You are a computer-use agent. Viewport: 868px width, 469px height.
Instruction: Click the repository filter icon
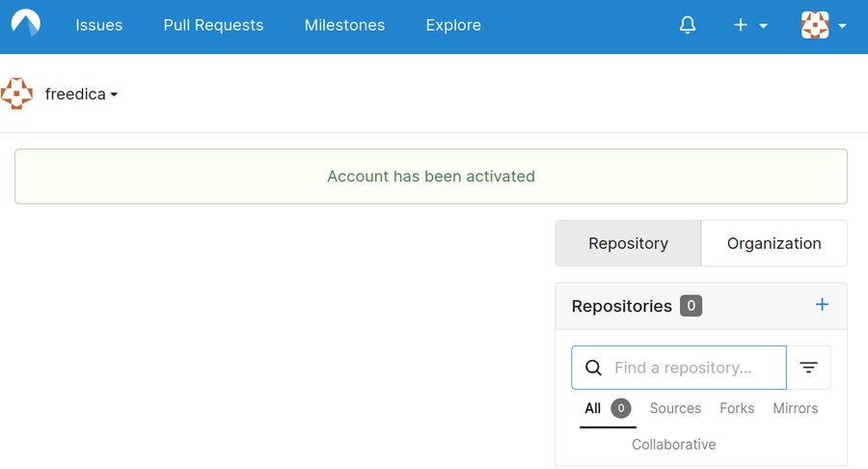808,368
